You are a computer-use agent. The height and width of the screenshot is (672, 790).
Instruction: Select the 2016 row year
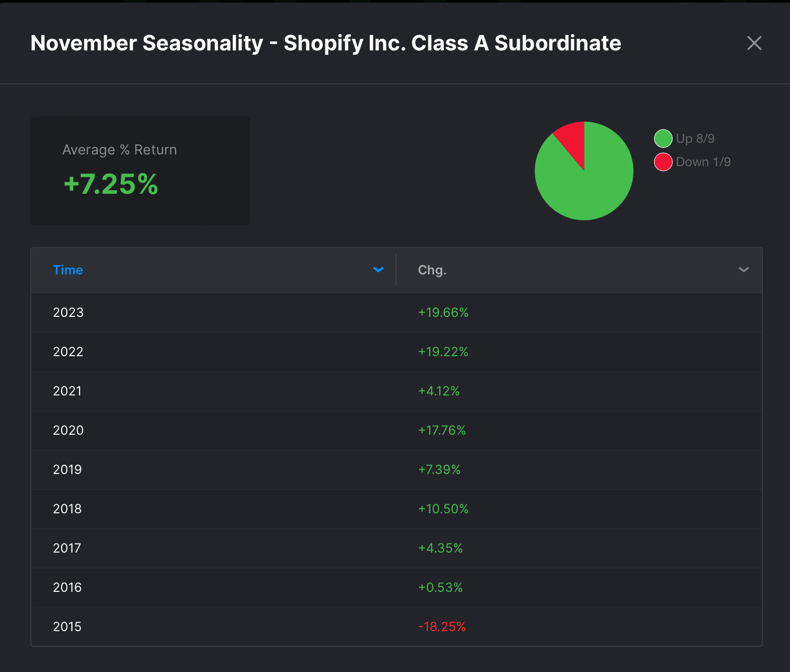pyautogui.click(x=67, y=588)
